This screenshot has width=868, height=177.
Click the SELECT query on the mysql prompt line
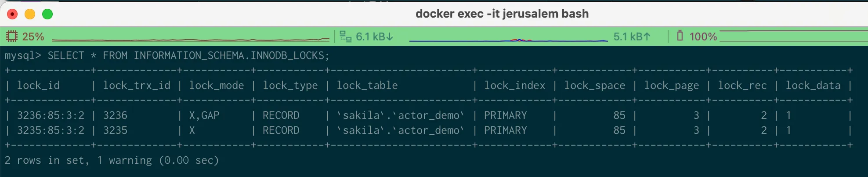pos(188,55)
